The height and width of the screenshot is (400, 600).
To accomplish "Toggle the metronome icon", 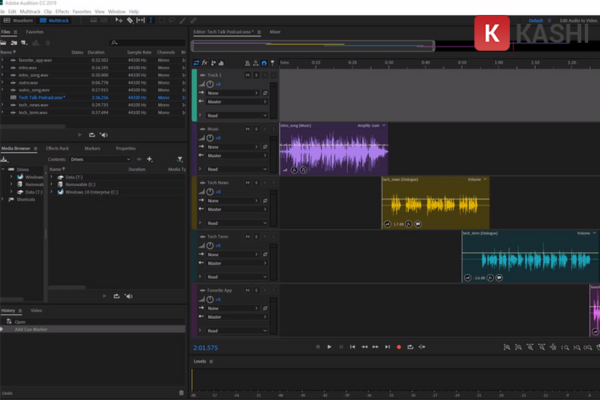I will click(247, 63).
